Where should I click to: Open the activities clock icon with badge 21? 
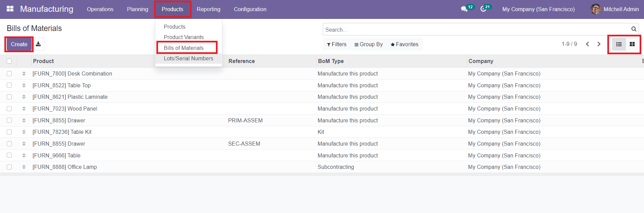483,9
